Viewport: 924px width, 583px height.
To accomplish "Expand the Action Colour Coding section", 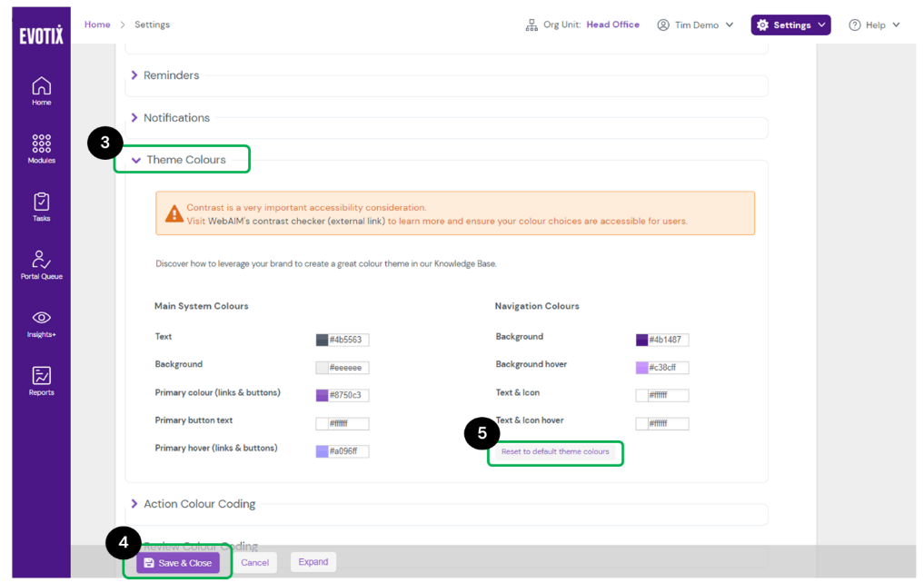I will tap(199, 504).
